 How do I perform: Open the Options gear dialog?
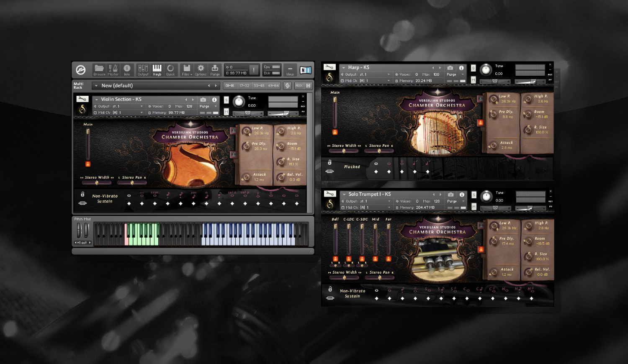201,70
